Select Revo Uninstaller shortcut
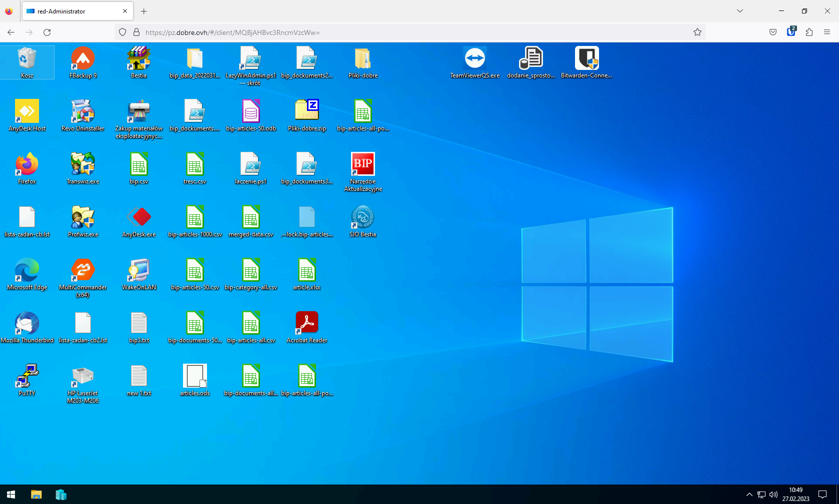 (x=83, y=115)
